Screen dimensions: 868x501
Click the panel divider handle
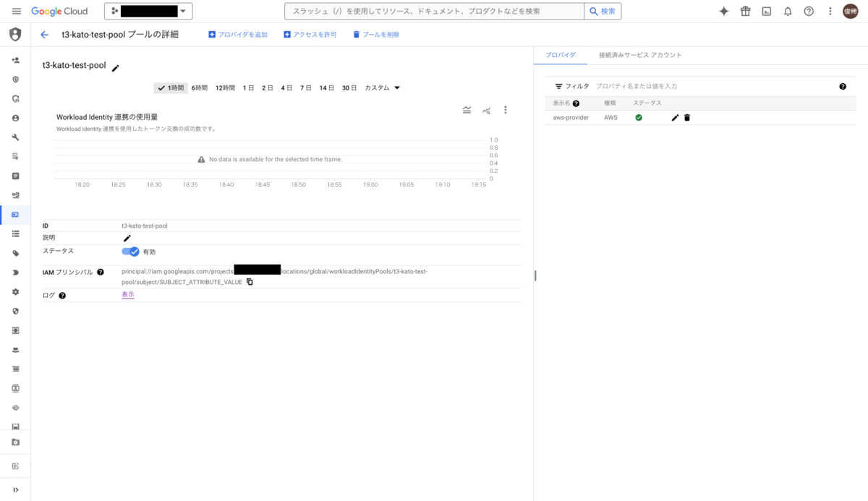click(535, 275)
